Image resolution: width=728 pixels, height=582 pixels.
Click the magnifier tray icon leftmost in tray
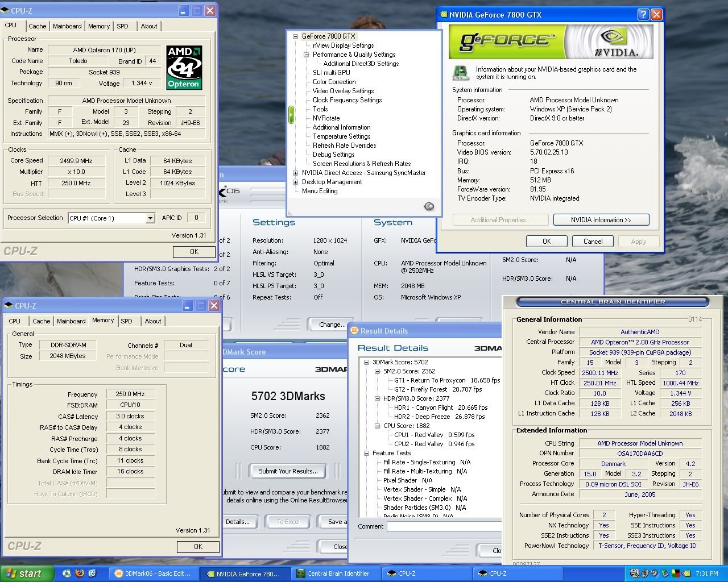[635, 573]
